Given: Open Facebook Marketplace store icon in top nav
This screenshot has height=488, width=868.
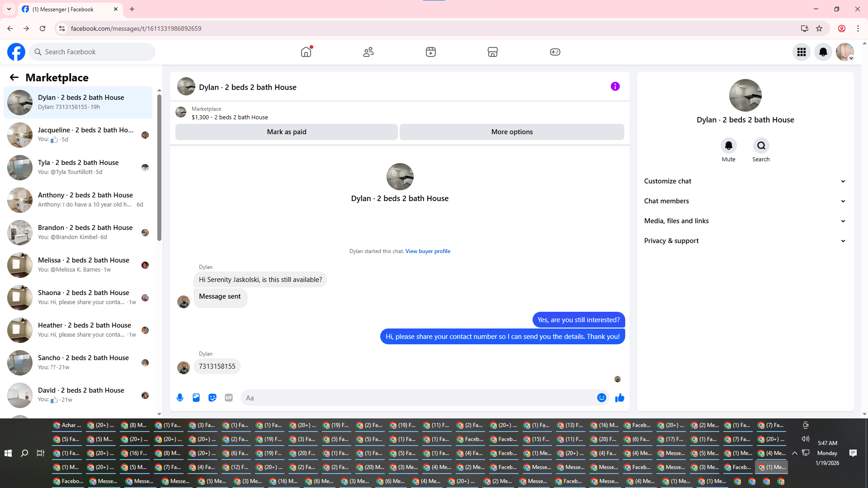Looking at the screenshot, I should coord(493,52).
